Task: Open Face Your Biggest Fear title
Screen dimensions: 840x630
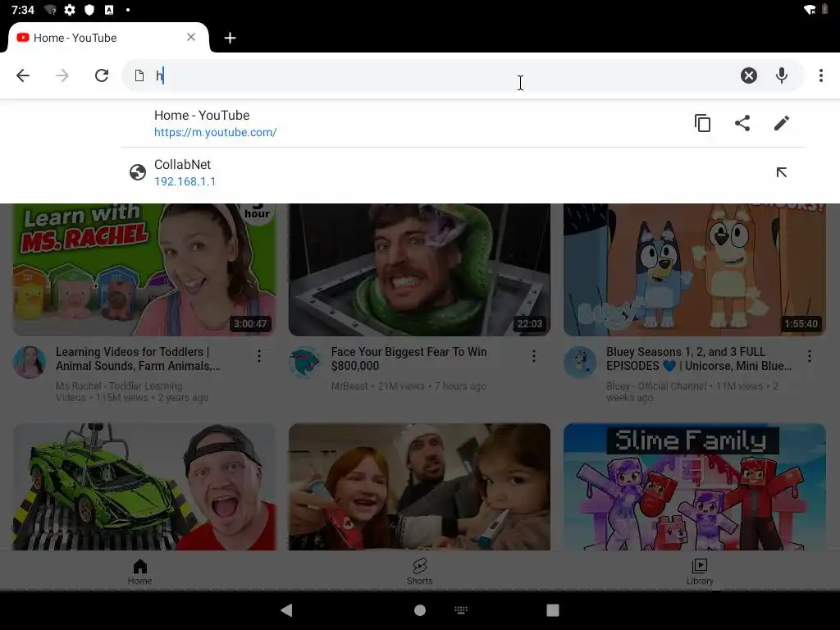Action: 409,359
